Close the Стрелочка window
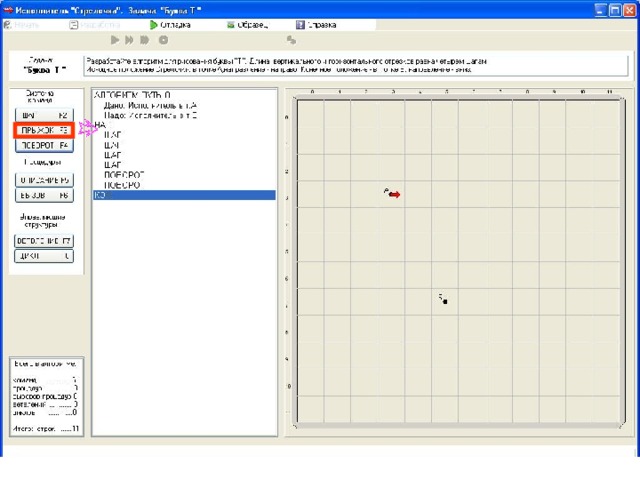The width and height of the screenshot is (640, 480). (x=629, y=10)
